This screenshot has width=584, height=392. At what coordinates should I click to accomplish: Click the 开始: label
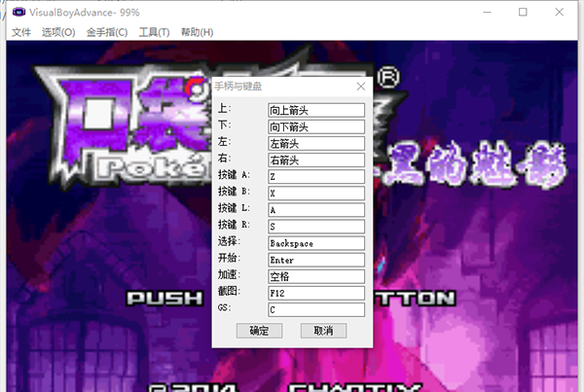230,258
